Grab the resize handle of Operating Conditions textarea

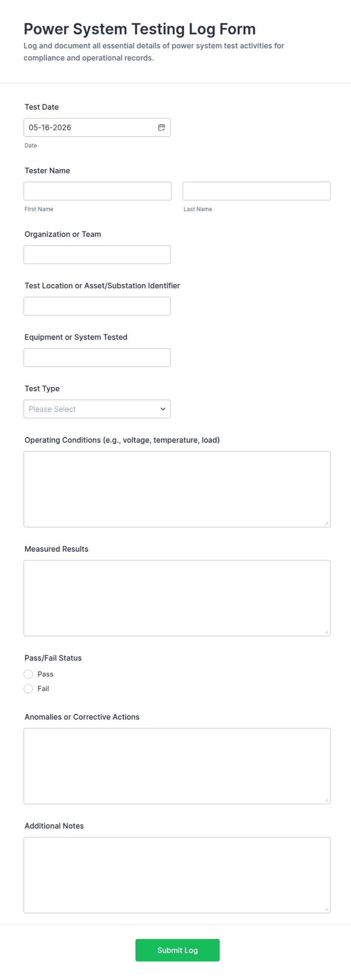pyautogui.click(x=326, y=523)
